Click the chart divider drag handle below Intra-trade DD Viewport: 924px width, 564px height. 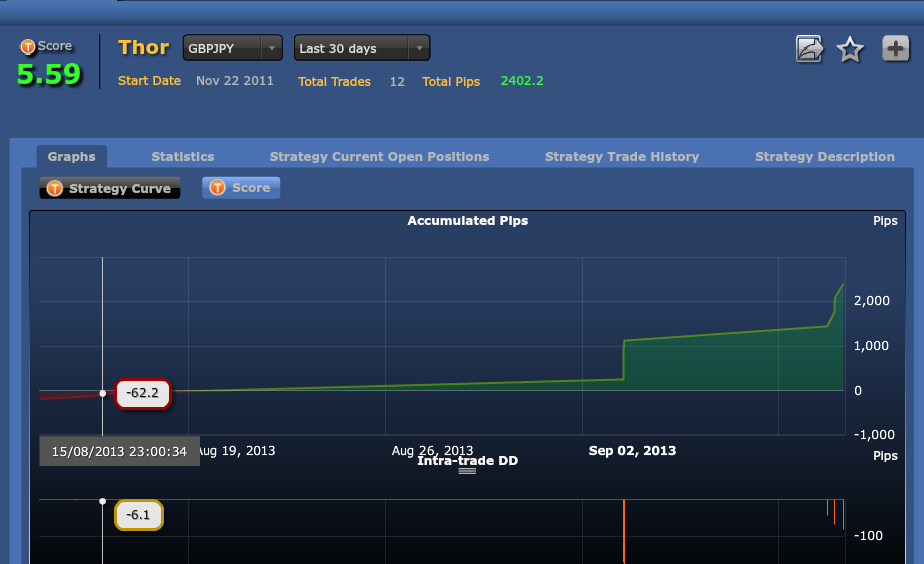click(467, 471)
